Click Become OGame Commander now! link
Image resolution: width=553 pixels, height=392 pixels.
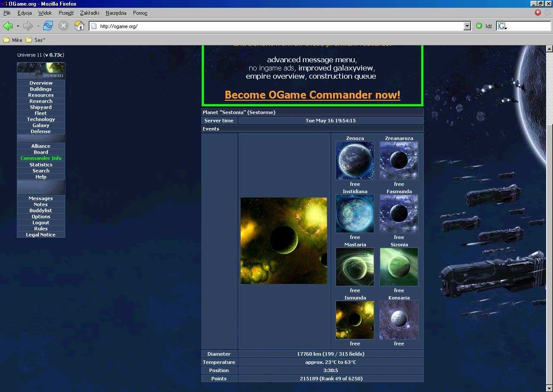pos(312,95)
